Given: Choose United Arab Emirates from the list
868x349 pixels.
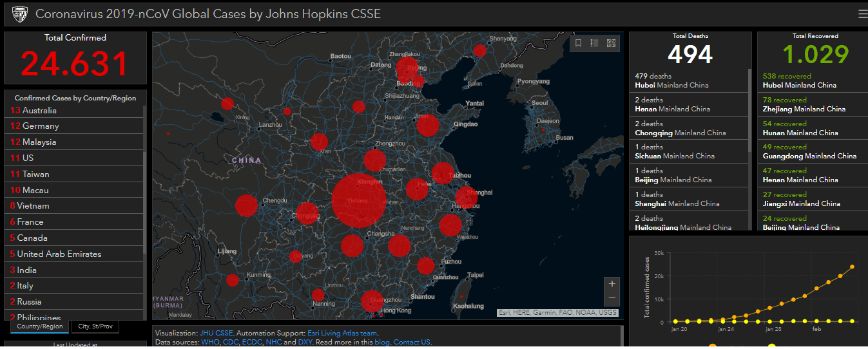Looking at the screenshot, I should (x=59, y=254).
